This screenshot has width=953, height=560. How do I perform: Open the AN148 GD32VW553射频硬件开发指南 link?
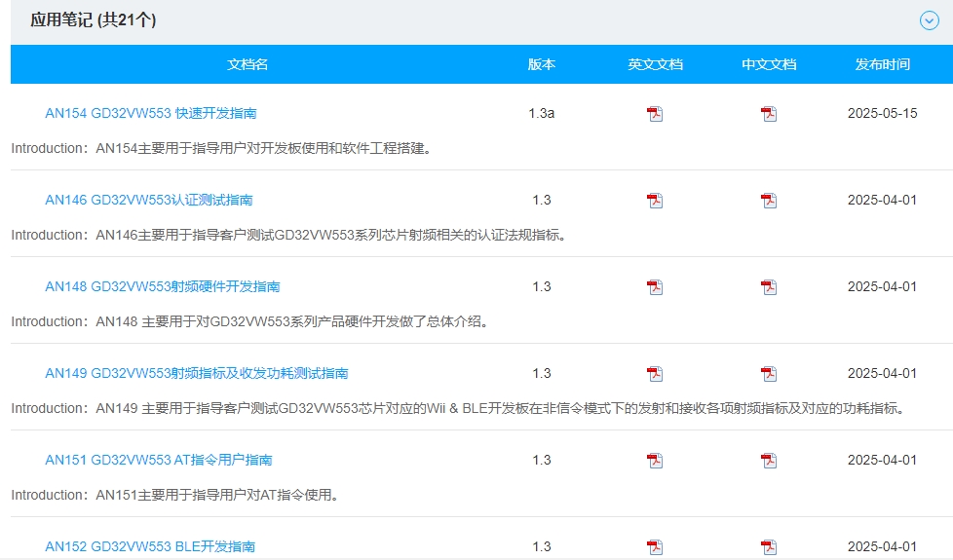(163, 286)
